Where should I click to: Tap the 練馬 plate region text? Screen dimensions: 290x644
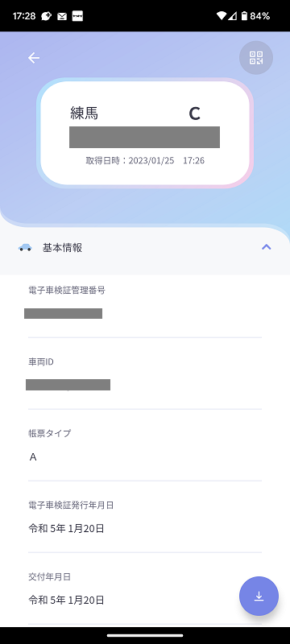pyautogui.click(x=85, y=113)
